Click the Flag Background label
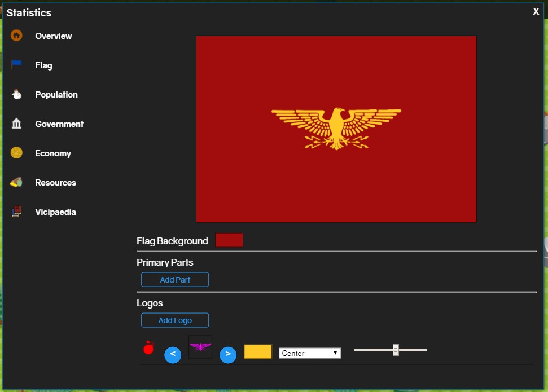This screenshot has width=548, height=392. tap(172, 241)
